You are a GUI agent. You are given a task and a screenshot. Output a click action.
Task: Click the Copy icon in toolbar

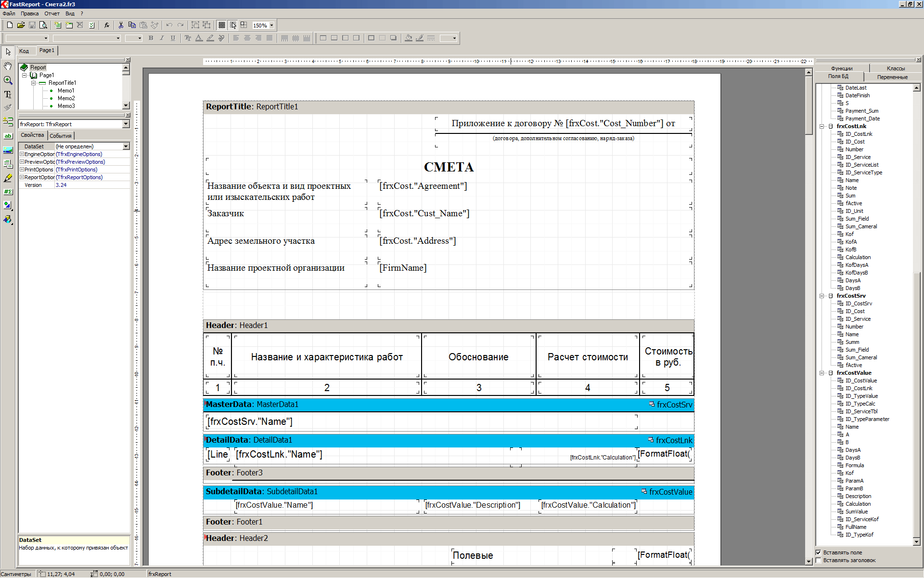coord(132,25)
